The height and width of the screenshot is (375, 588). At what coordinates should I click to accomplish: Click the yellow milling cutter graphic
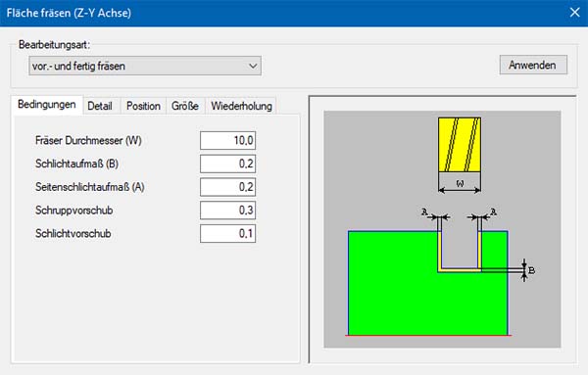point(460,145)
